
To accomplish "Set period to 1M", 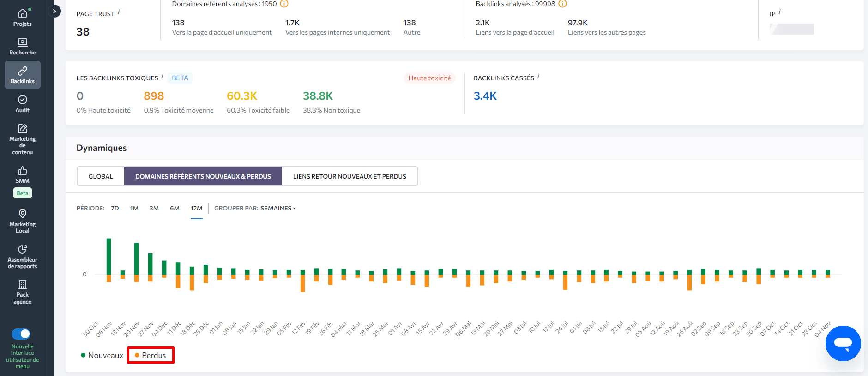I will [134, 209].
